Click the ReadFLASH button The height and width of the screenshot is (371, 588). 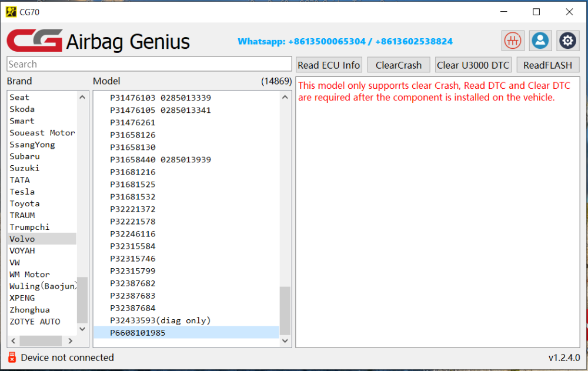point(548,65)
